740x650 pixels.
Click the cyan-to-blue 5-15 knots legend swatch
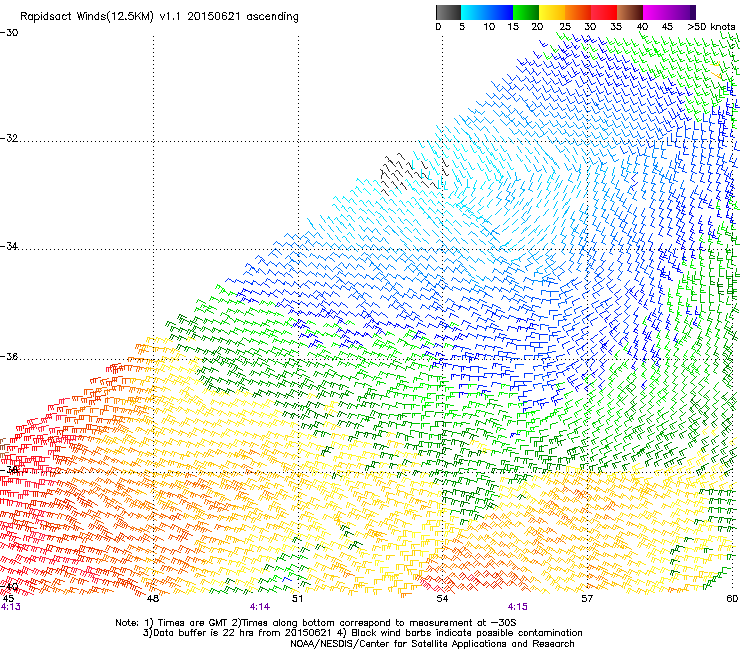point(487,12)
